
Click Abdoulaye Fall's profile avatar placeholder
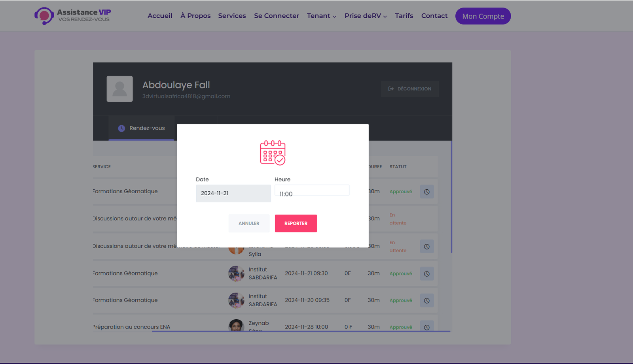tap(119, 89)
